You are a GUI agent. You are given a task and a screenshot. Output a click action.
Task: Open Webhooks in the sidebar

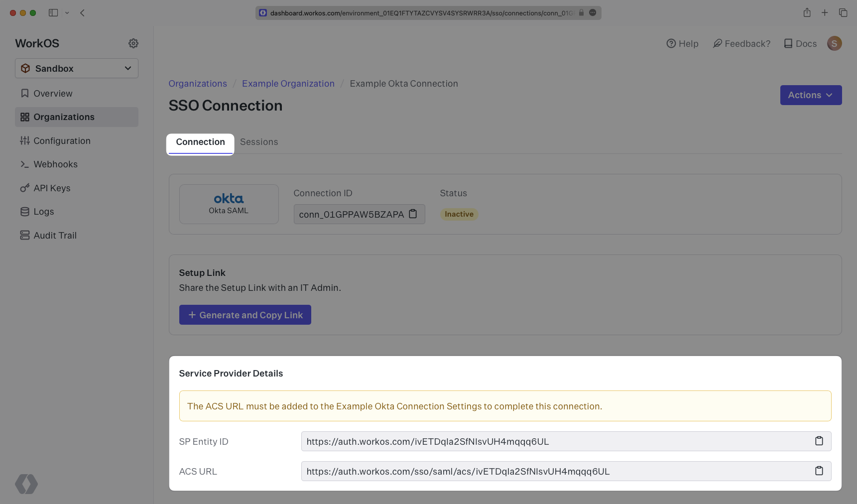tap(55, 164)
